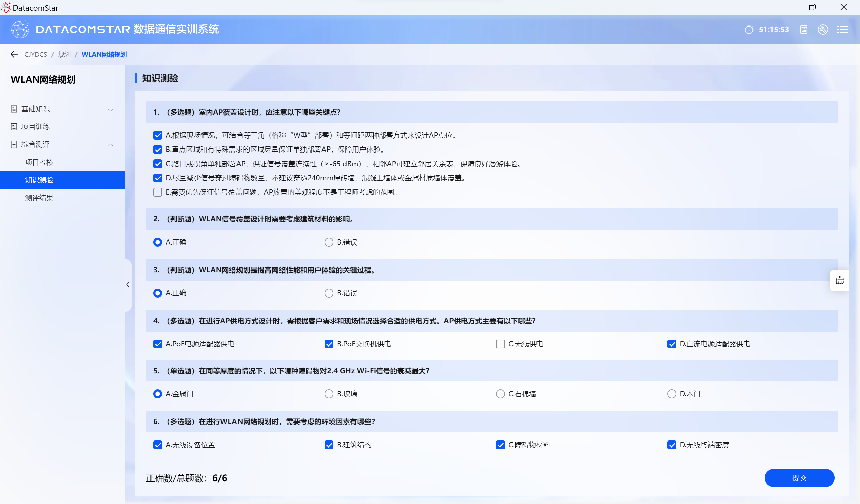860x504 pixels.
Task: Click the 提交 submit button
Action: (x=799, y=478)
